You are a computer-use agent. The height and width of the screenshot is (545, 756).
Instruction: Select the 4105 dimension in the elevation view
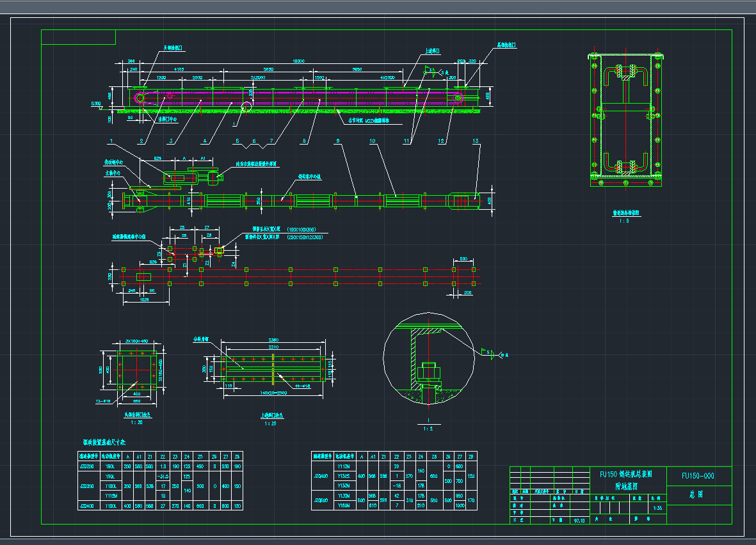tap(179, 68)
